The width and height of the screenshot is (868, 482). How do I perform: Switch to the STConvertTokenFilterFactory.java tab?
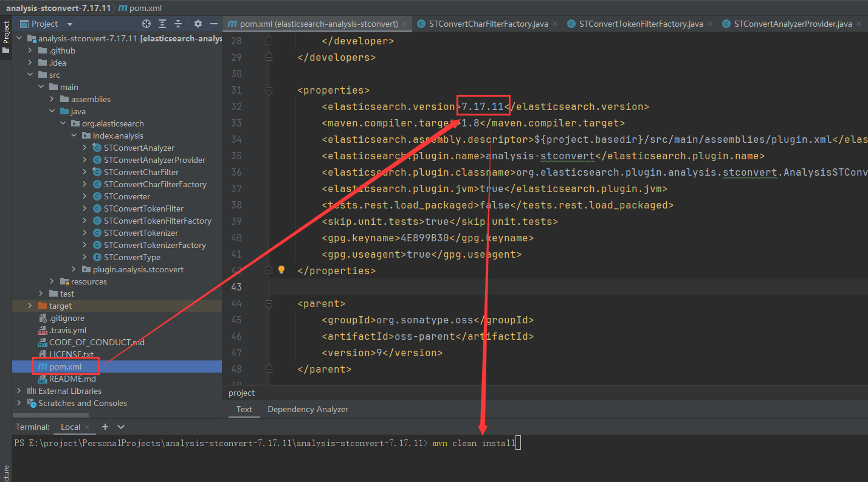pos(641,24)
